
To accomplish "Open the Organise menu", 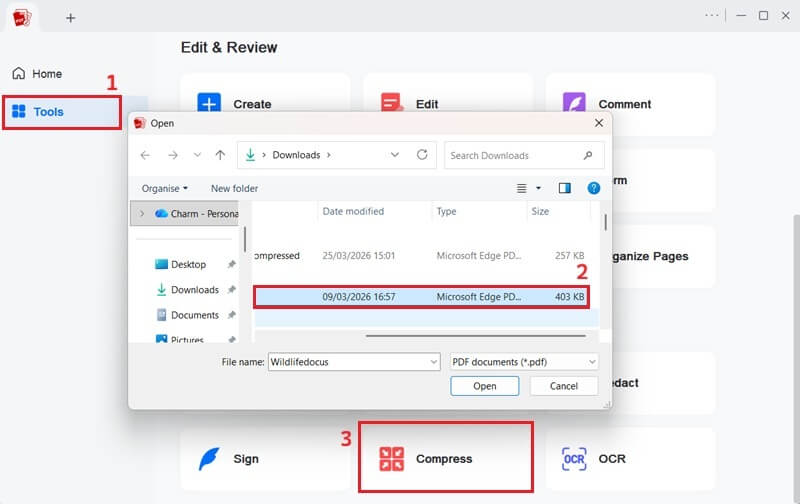I will 164,188.
